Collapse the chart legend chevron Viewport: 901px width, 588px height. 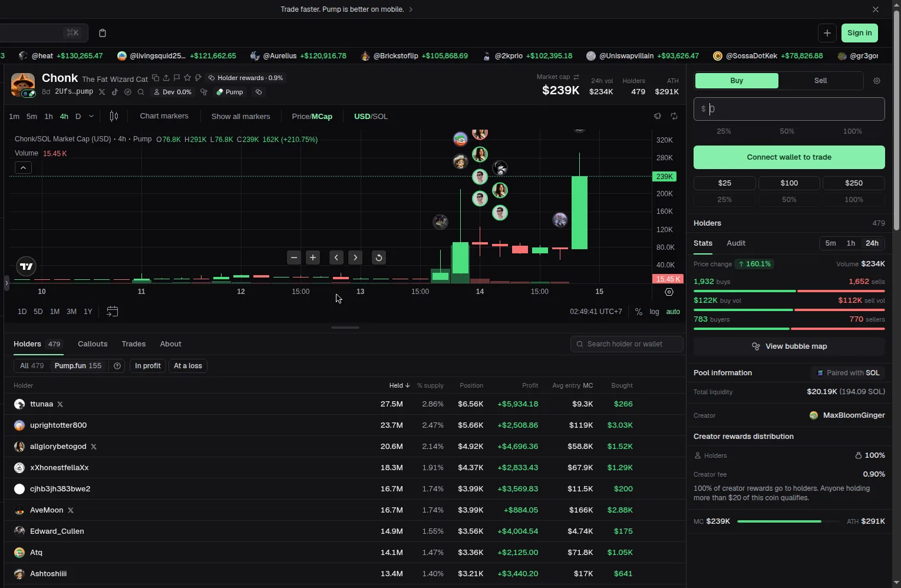tap(23, 168)
